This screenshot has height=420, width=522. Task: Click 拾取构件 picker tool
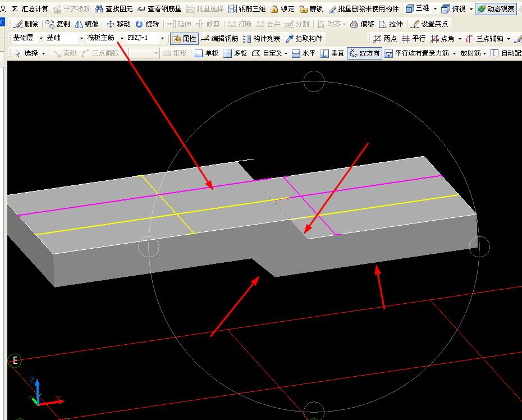(304, 39)
